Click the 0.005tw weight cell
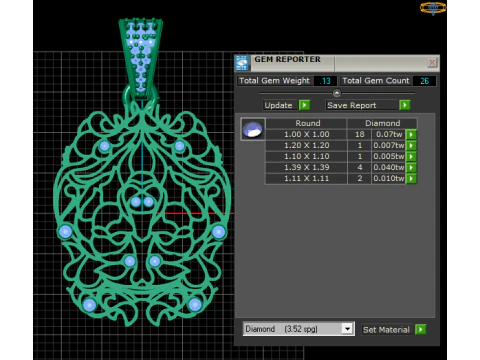The image size is (480, 360). click(x=389, y=156)
